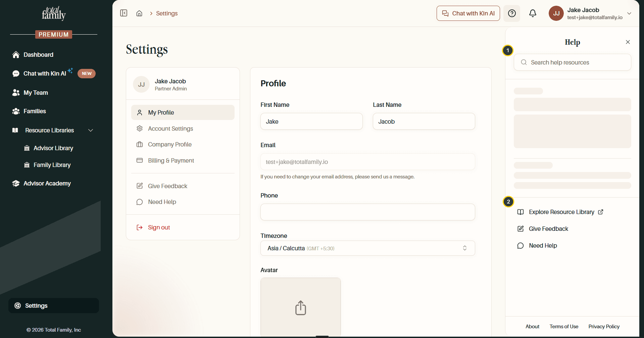The width and height of the screenshot is (644, 338).
Task: Edit the First Name field
Action: pyautogui.click(x=311, y=121)
